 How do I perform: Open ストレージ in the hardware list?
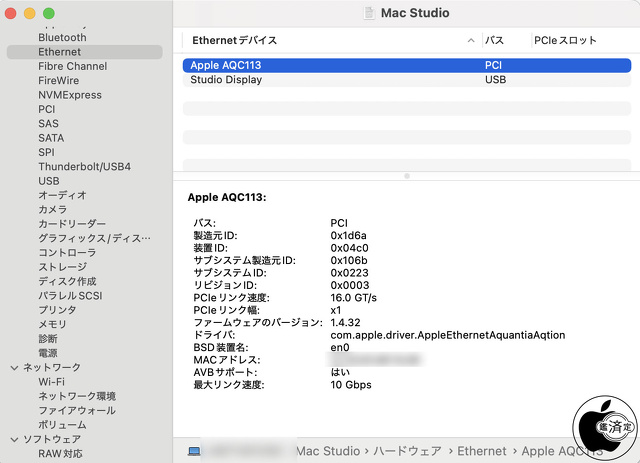coord(63,267)
